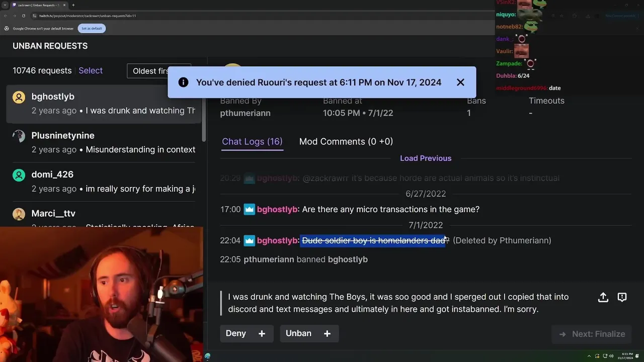Open the Plusninetynine unban request
644x362 pixels.
[x=104, y=143]
